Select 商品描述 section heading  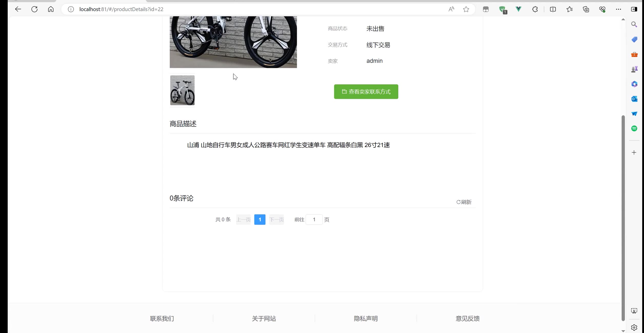[x=183, y=124]
